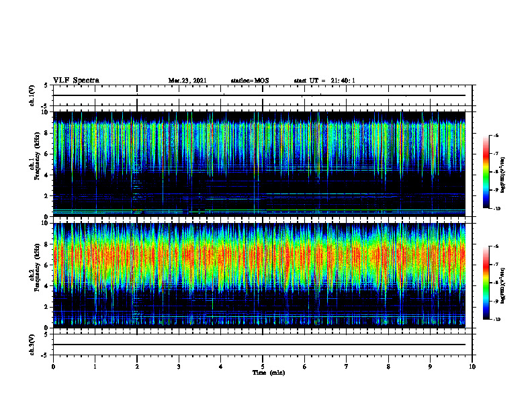The width and height of the screenshot is (532, 411).
Task: Click the "start UT = 21:40: 1" label
Action: [324, 81]
